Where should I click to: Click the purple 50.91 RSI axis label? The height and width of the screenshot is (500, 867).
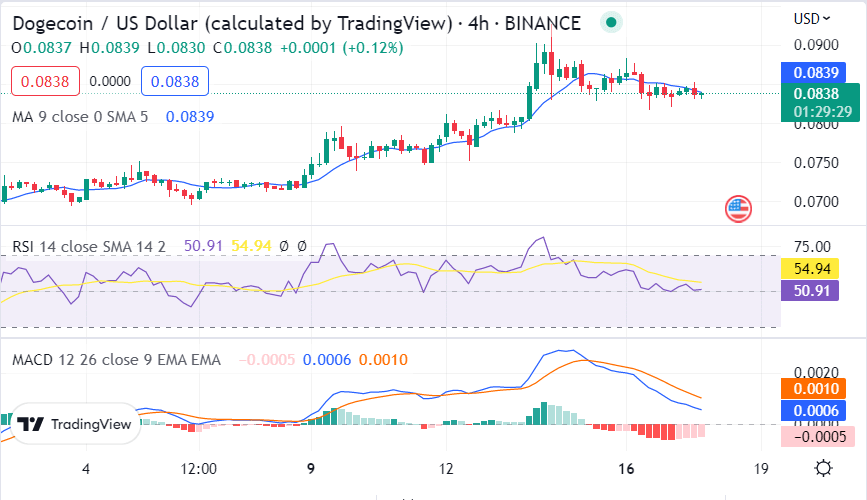click(x=809, y=290)
